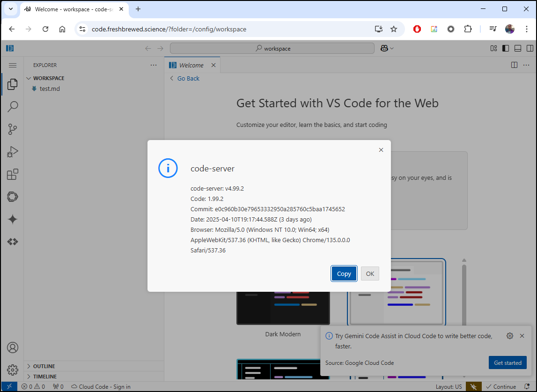Click the workspace command center search box
Screen dimensions: 537x392
[x=272, y=48]
